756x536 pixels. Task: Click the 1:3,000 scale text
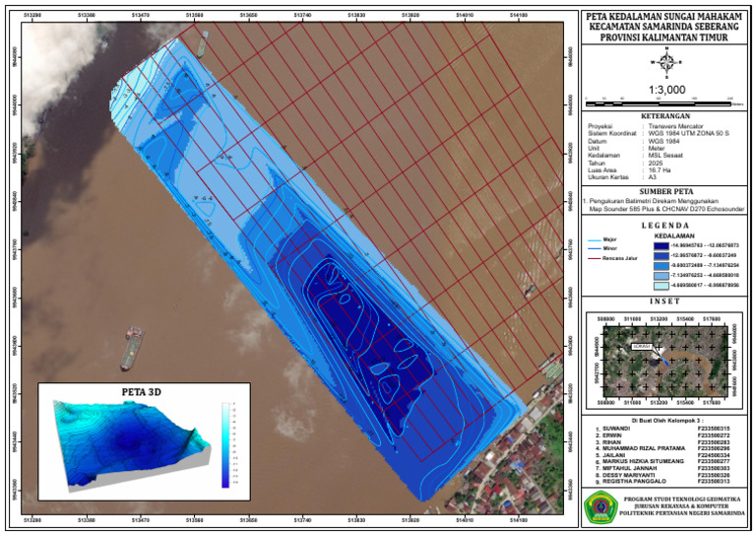click(666, 90)
